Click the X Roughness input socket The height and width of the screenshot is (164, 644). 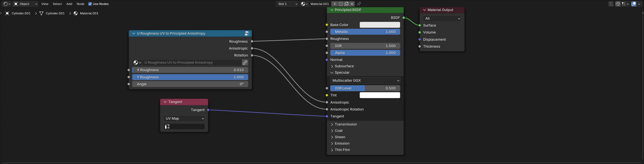pos(129,70)
